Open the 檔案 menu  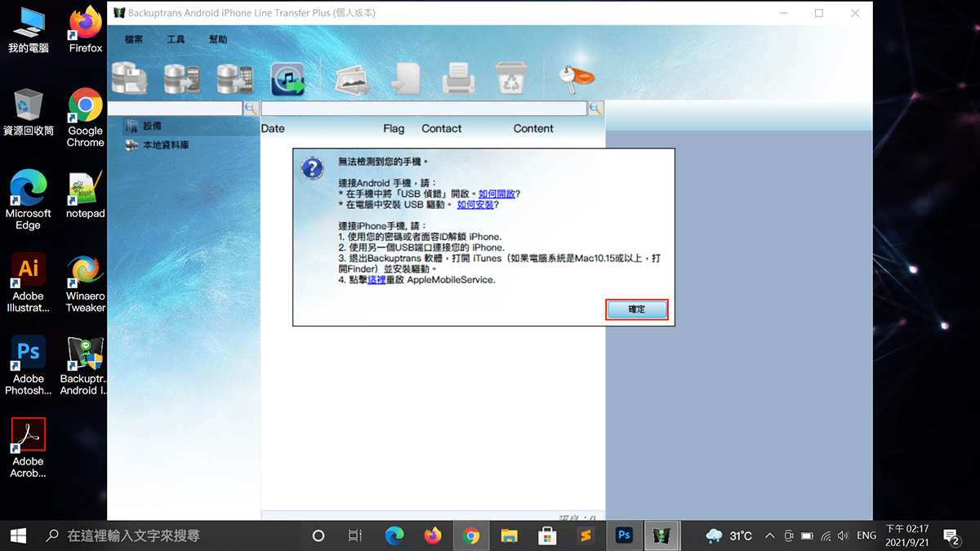[x=134, y=40]
